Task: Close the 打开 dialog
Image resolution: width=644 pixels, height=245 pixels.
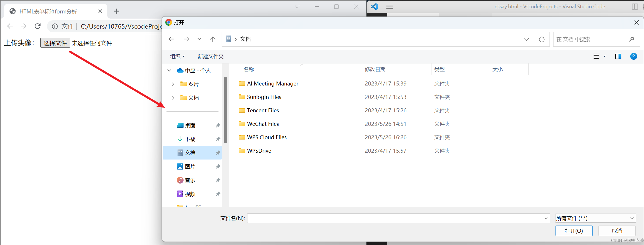Action: tap(637, 22)
